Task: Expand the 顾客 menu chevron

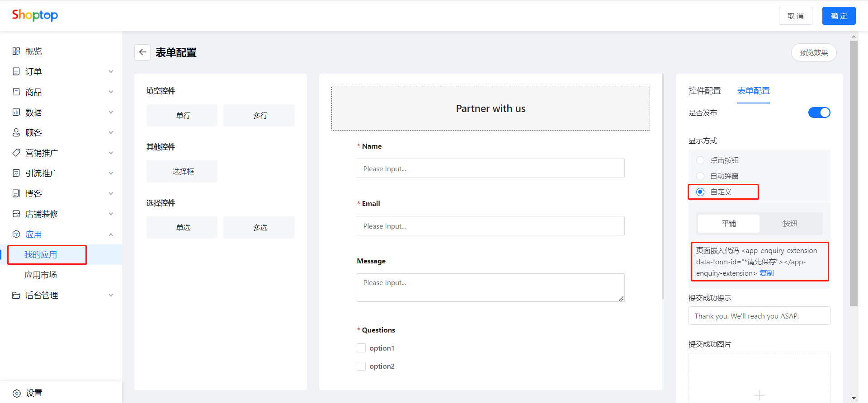Action: tap(111, 132)
